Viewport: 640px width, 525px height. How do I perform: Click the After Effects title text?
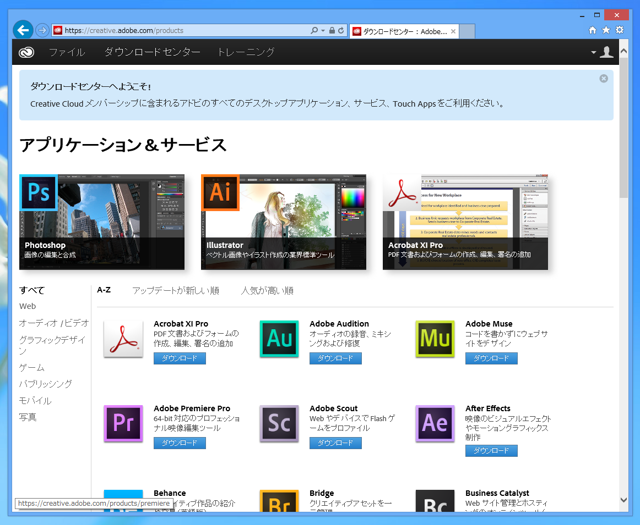(488, 408)
